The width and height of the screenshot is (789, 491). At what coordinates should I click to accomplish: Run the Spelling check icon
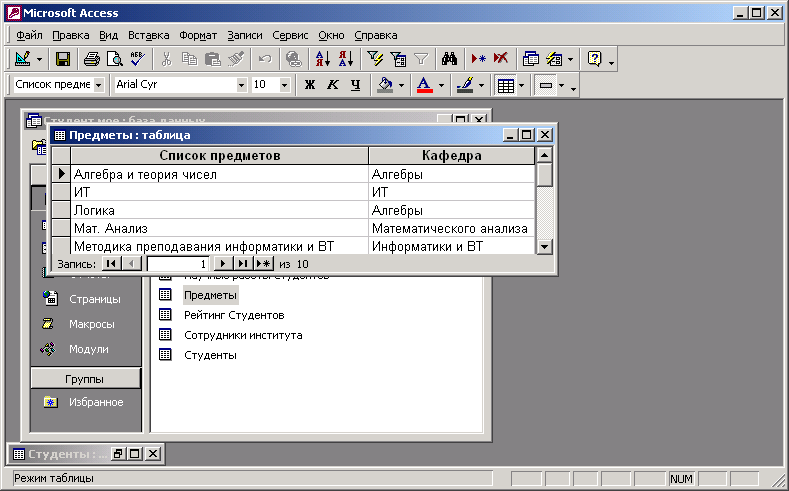click(x=137, y=59)
